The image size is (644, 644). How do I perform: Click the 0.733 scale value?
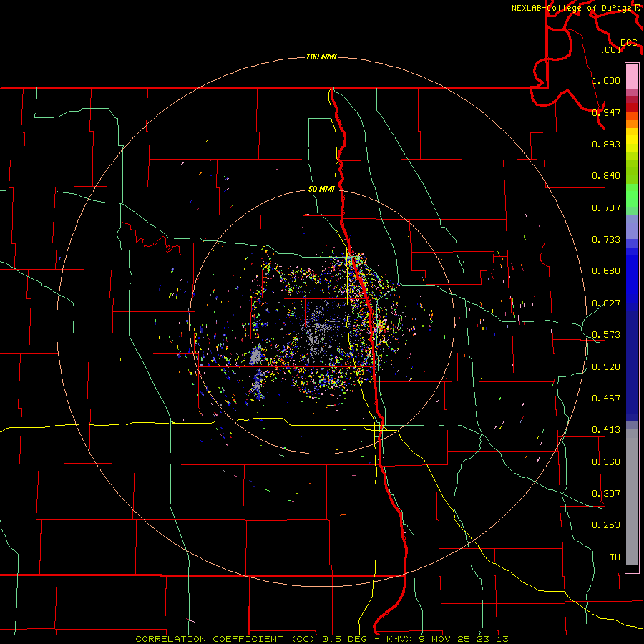(x=606, y=239)
